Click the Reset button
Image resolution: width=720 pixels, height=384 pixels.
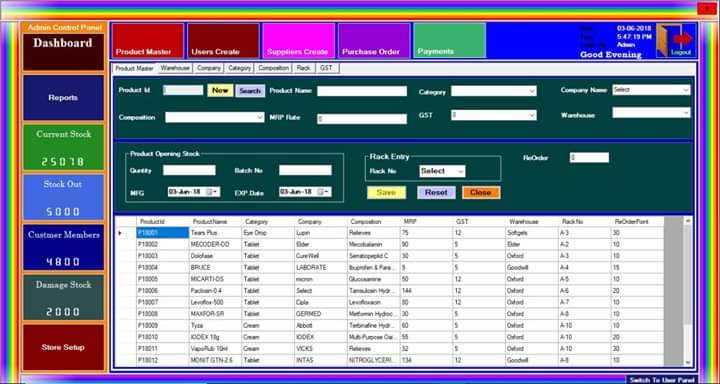tap(436, 192)
